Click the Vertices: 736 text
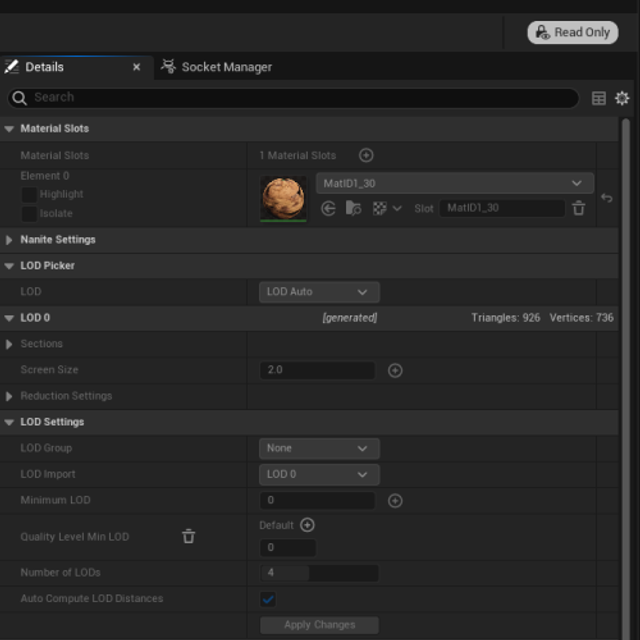640x640 pixels. click(581, 318)
